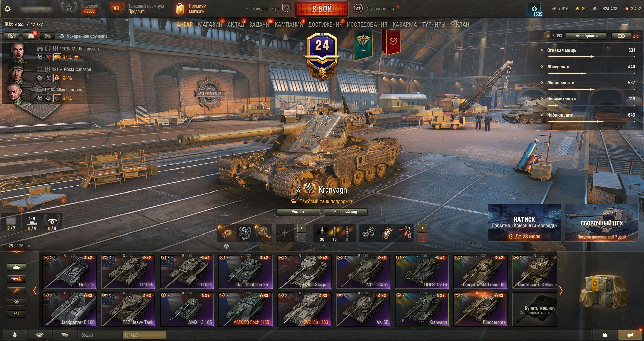Select the Vz. 55 tank thumbnail
Viewport: 644px width, 341px height.
pyautogui.click(x=363, y=309)
